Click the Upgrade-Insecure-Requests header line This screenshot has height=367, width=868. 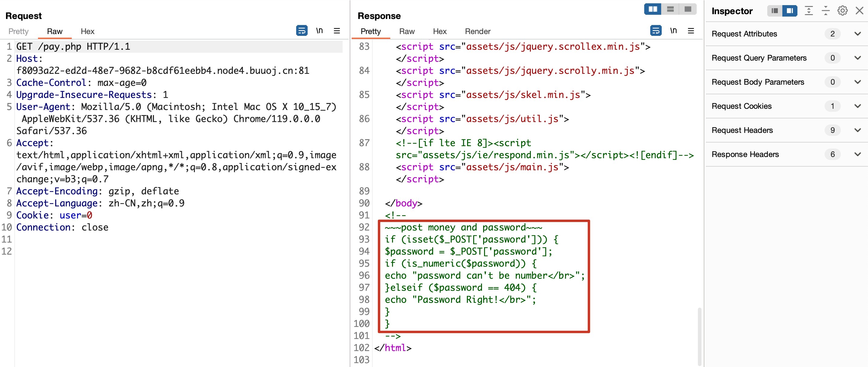(x=92, y=95)
